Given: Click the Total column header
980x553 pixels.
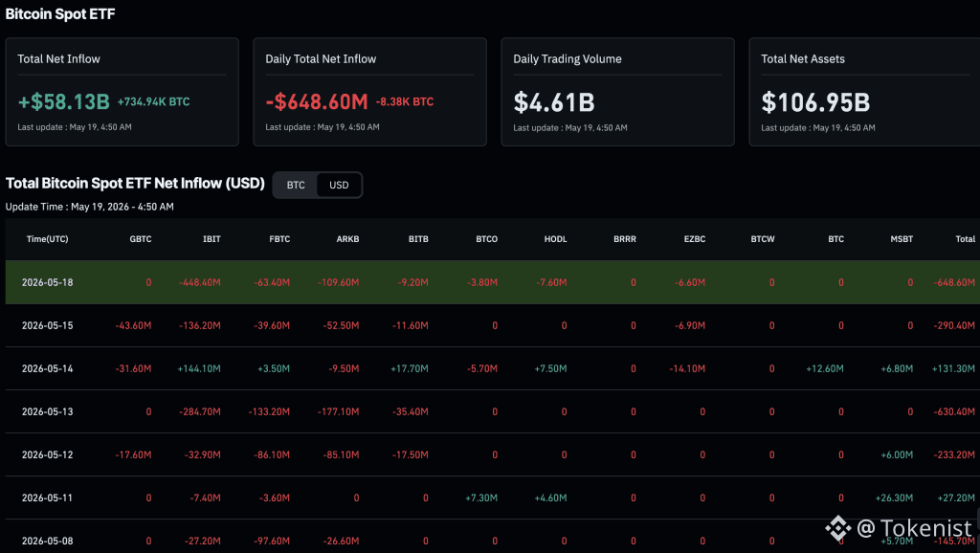Looking at the screenshot, I should [965, 238].
